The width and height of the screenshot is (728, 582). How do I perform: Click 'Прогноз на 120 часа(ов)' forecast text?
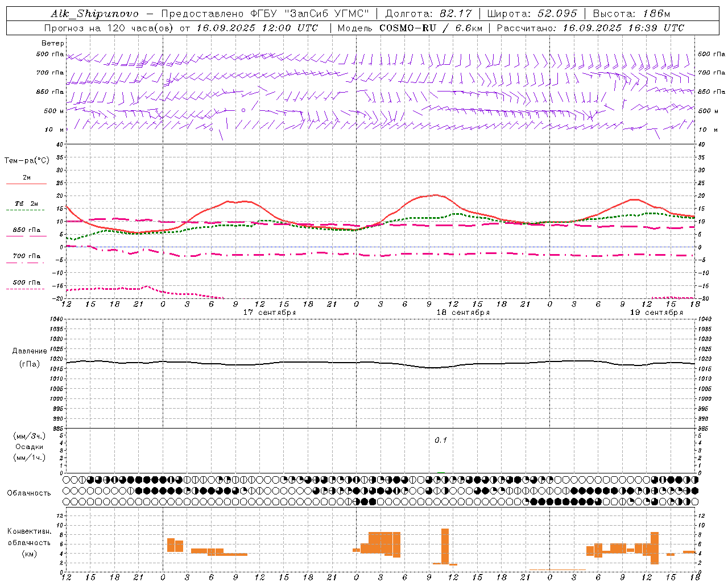point(110,28)
